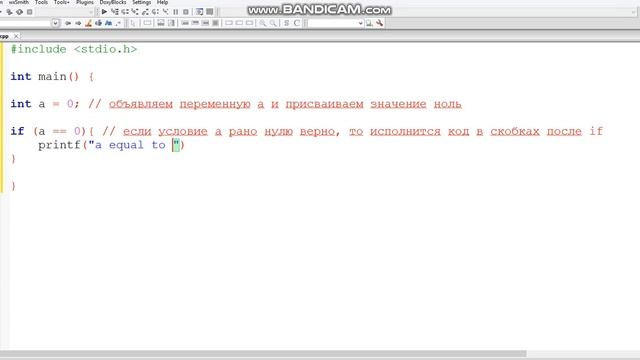The width and height of the screenshot is (640, 360).
Task: Open the build target dropdown
Action: pos(91,12)
